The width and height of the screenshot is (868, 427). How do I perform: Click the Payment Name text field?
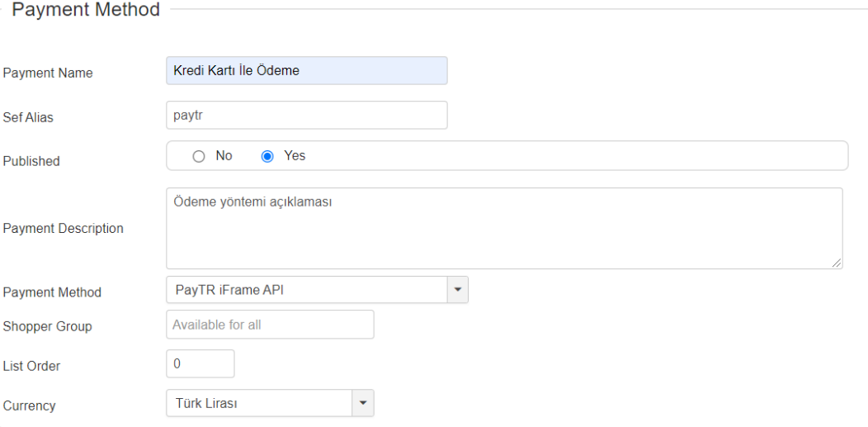pyautogui.click(x=306, y=71)
